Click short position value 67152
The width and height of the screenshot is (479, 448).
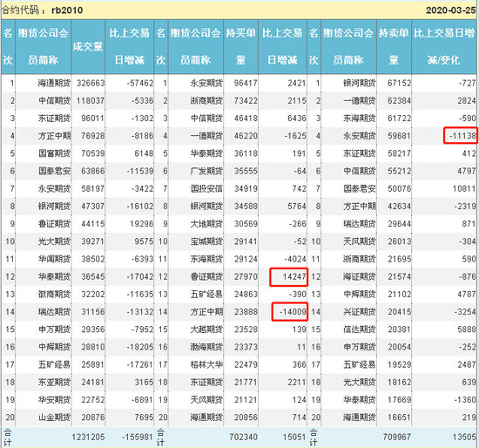click(399, 83)
